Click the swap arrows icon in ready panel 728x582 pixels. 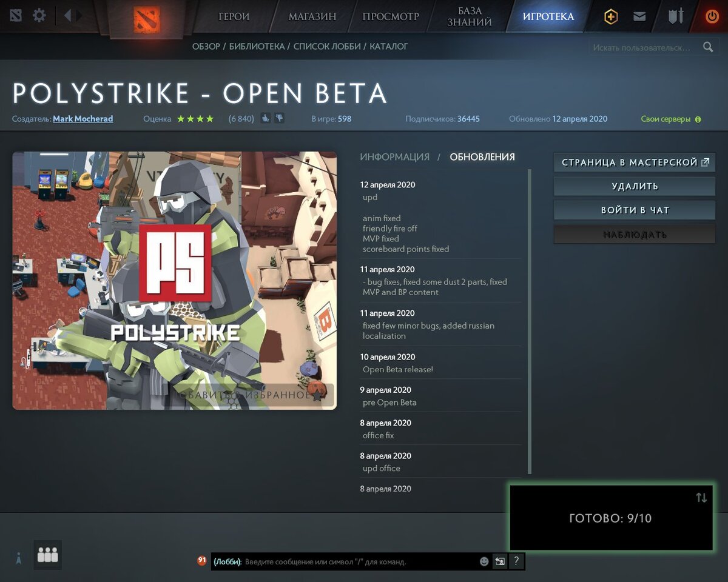(701, 498)
